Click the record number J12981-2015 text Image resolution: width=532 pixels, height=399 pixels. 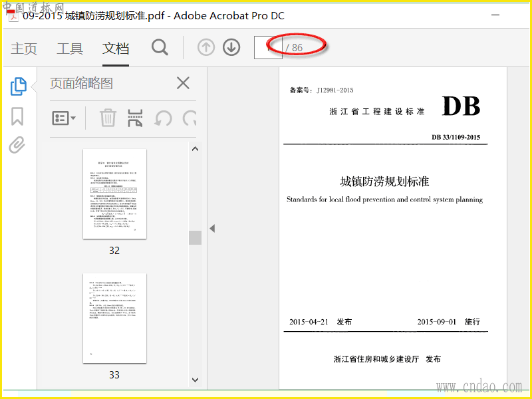335,90
